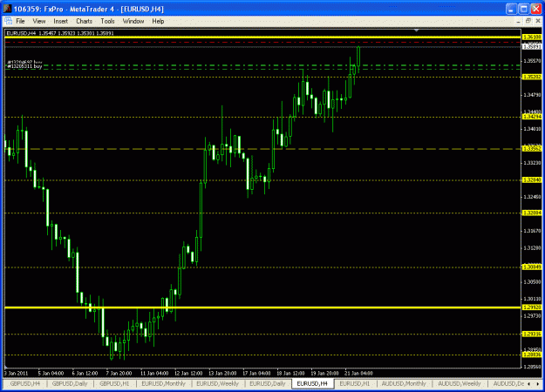The width and height of the screenshot is (545, 392).
Task: Click the EURUSD,H4 OHLC info text in the chart
Action: [x=60, y=33]
